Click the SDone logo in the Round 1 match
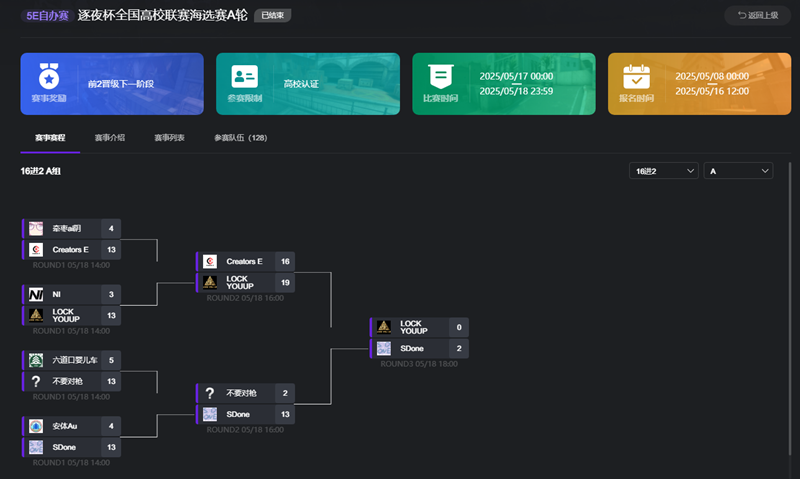 click(36, 447)
